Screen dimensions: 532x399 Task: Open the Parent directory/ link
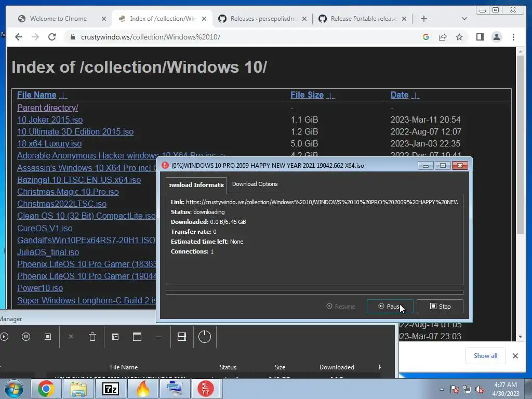coord(47,108)
